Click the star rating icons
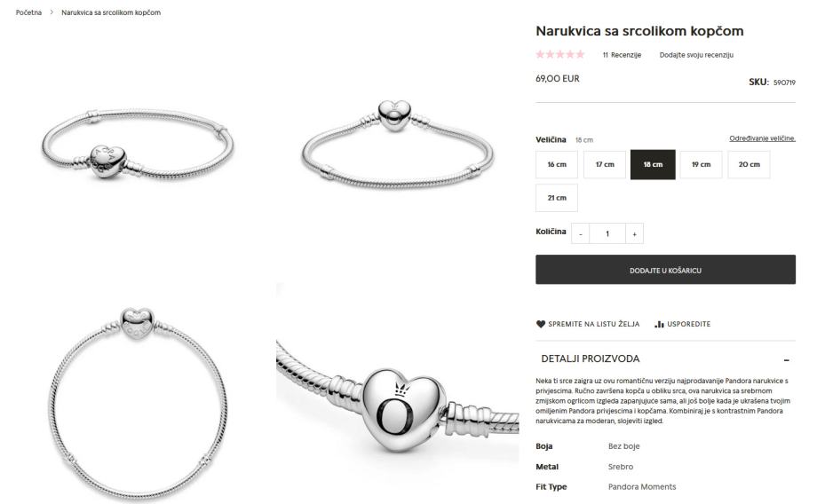 click(x=560, y=54)
